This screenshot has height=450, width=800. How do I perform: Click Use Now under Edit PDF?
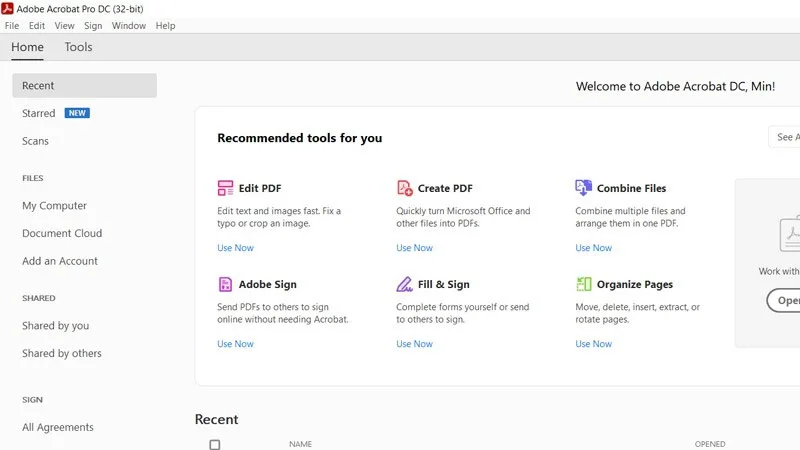click(x=235, y=247)
